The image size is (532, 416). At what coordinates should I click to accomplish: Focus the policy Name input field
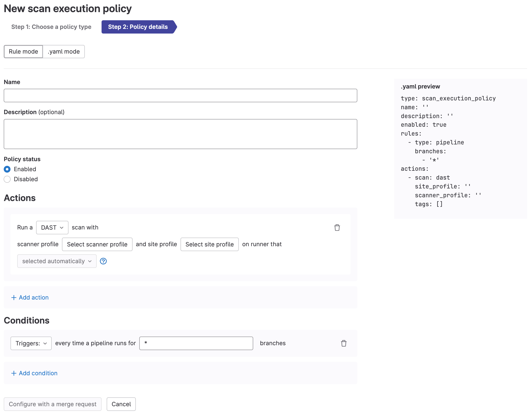coord(180,95)
